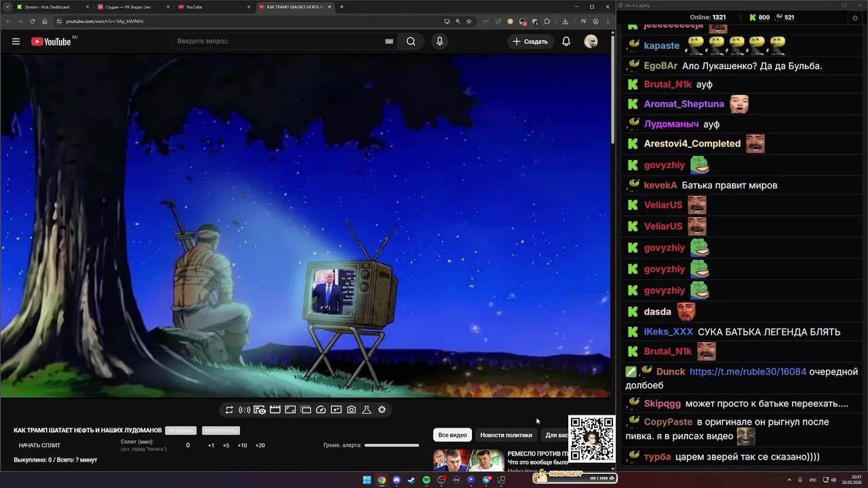Open the chat window settings icon

tap(854, 18)
